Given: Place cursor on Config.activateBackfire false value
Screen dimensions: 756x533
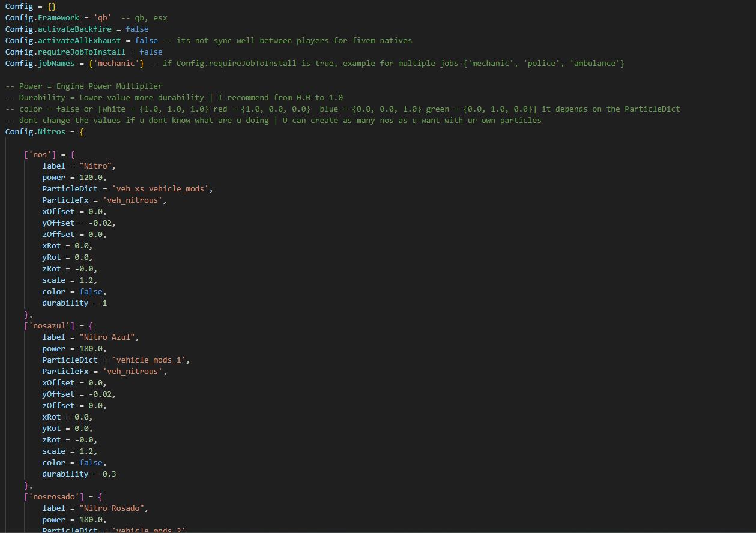Looking at the screenshot, I should click(x=137, y=29).
